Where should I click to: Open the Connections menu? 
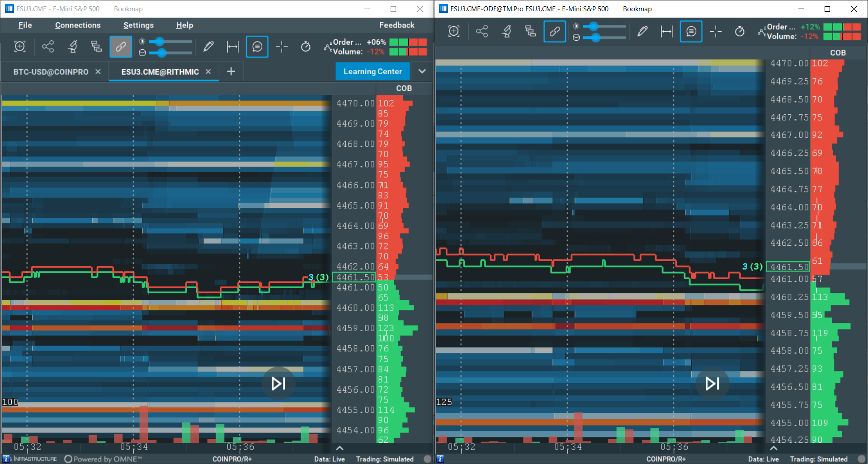(78, 25)
